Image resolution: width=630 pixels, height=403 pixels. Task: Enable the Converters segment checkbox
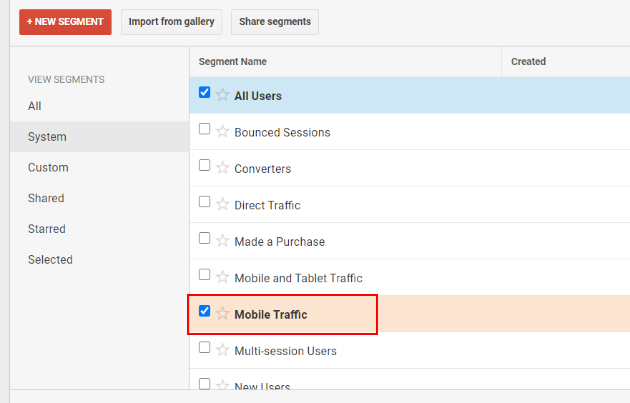(x=205, y=165)
